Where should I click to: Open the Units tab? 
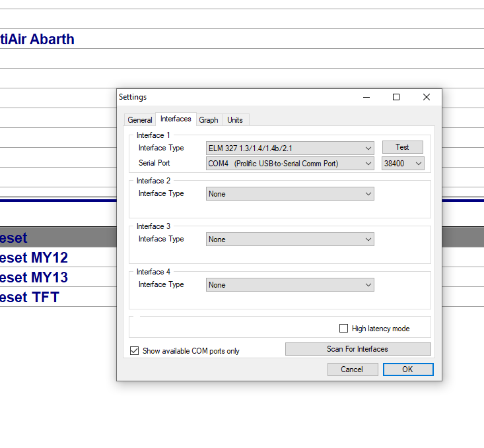[235, 120]
